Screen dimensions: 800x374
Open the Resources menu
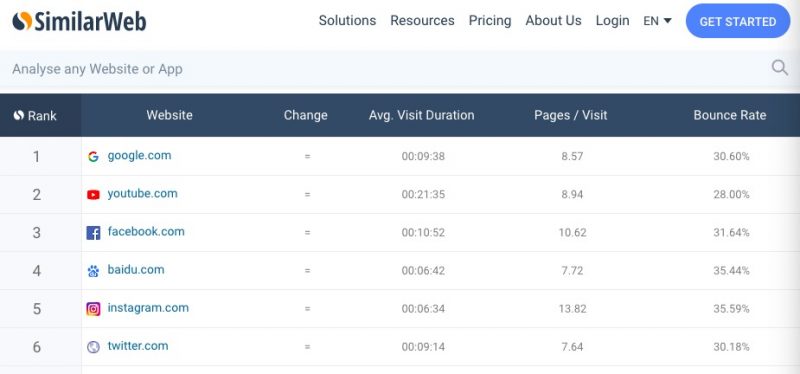(x=422, y=20)
